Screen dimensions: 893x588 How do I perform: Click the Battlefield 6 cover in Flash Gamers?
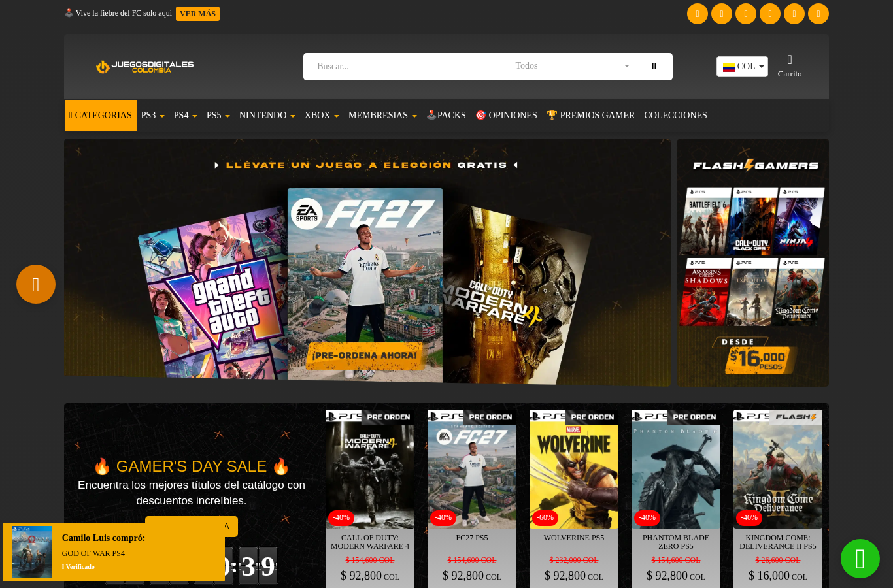click(705, 221)
